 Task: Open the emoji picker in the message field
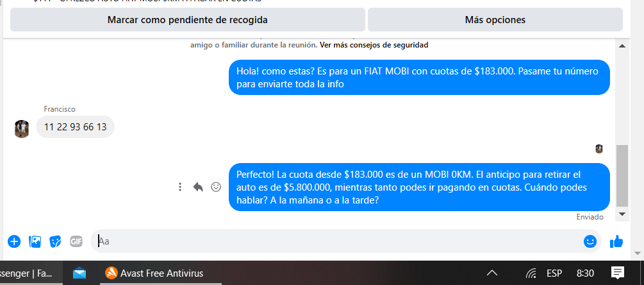point(590,241)
